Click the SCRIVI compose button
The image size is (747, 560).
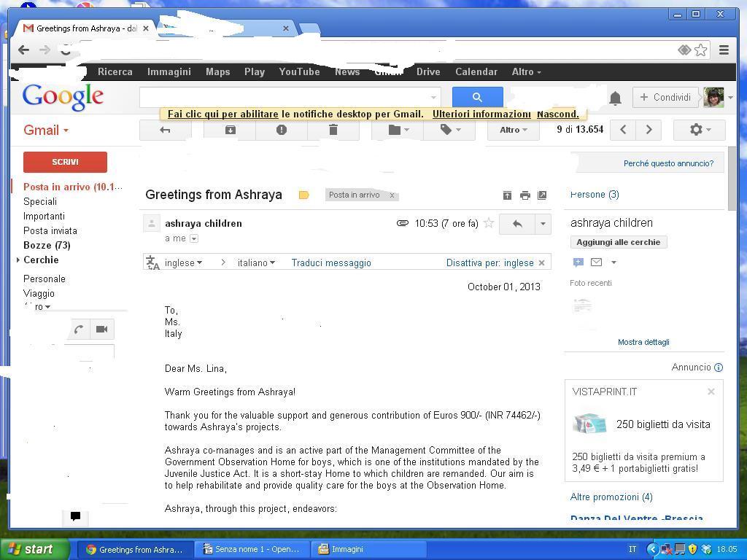pyautogui.click(x=65, y=162)
